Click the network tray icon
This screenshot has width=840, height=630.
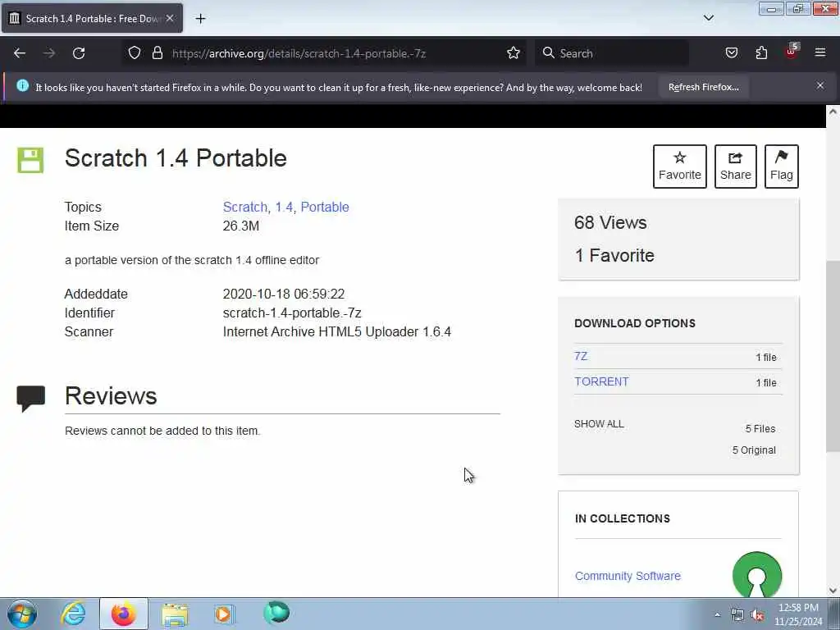coord(737,615)
